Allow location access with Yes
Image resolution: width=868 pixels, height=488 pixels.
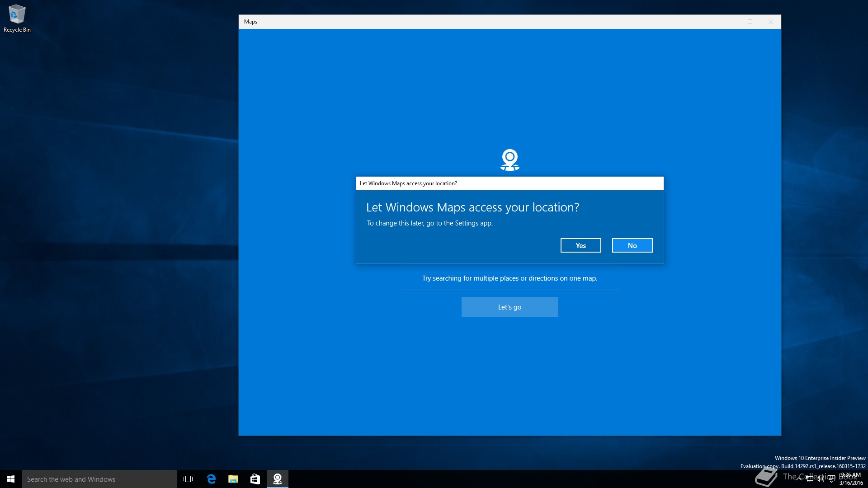[580, 245]
